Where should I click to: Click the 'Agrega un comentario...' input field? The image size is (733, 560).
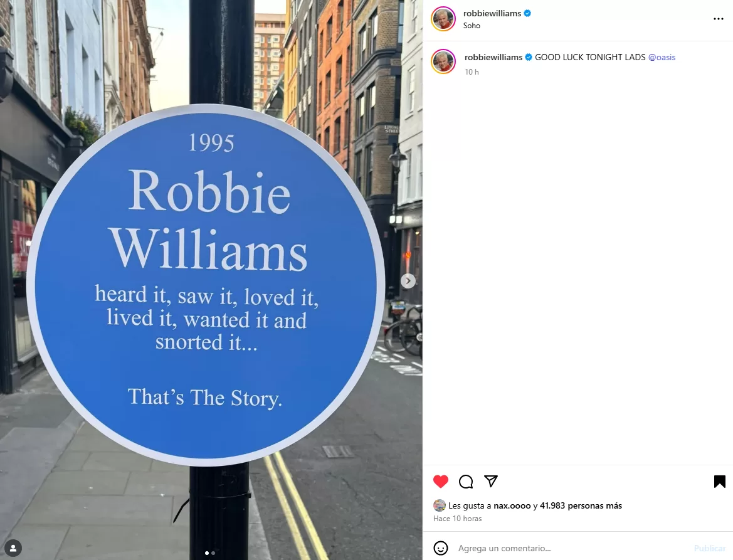pyautogui.click(x=572, y=548)
